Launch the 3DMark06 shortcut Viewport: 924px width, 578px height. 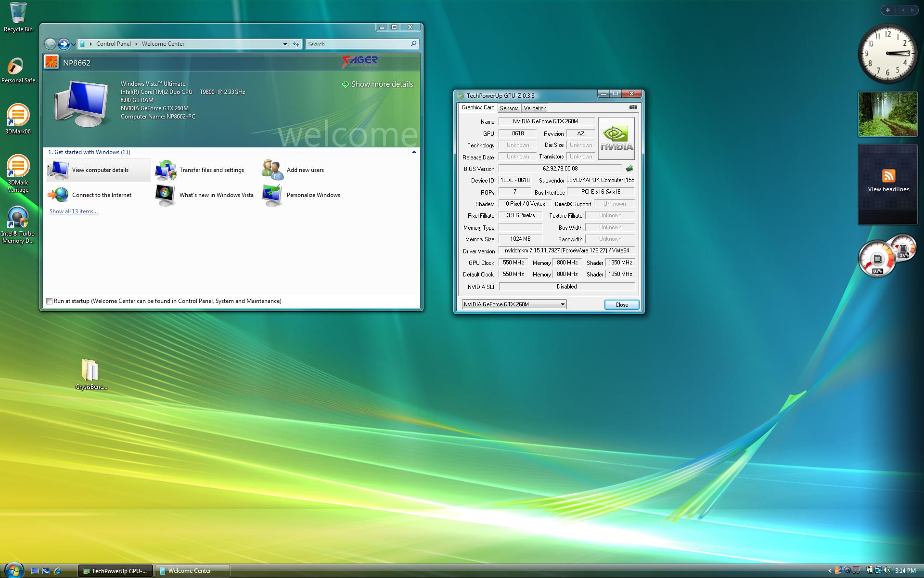pos(18,119)
